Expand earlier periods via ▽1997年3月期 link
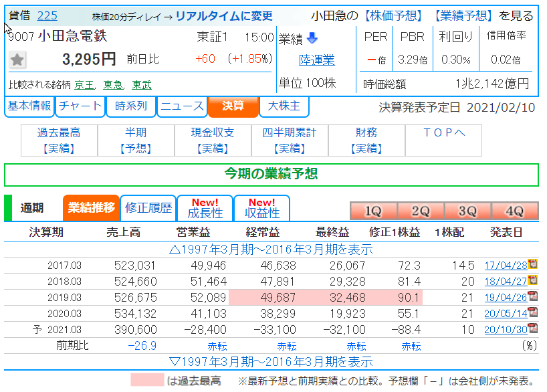 [271, 362]
